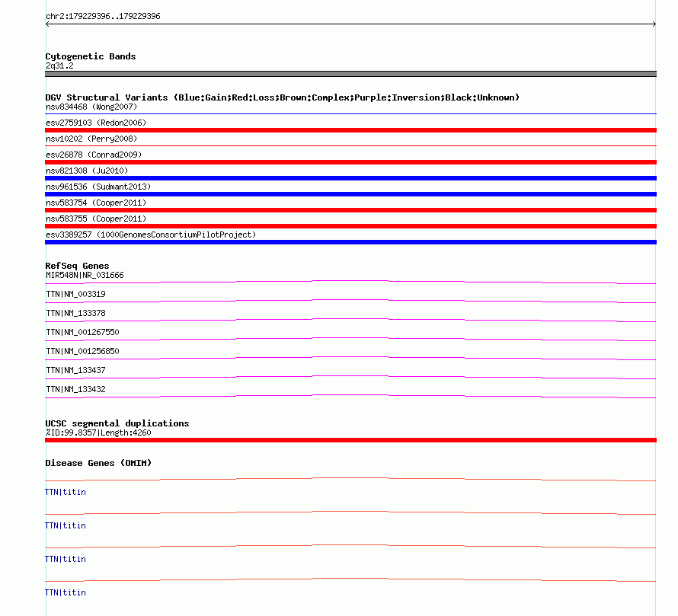Viewport: 678px width, 616px height.
Task: Click the gray 2q31.2 cytogenetic band bar
Action: point(350,74)
